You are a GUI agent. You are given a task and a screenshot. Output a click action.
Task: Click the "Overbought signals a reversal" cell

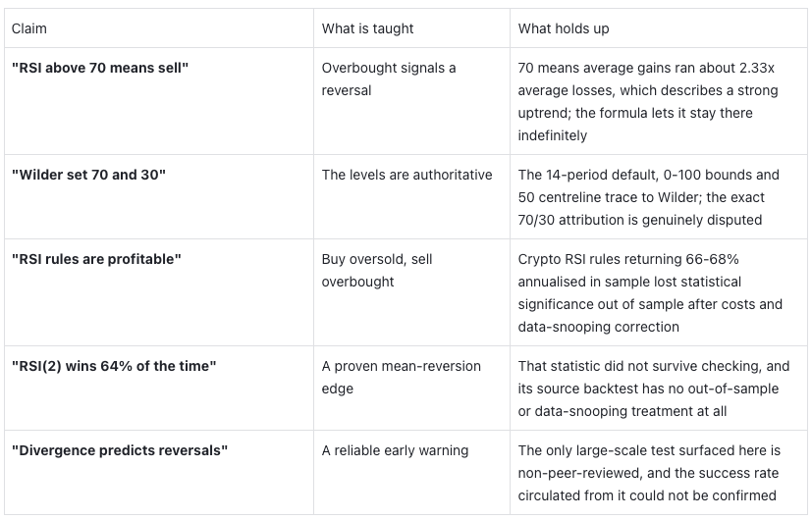[411, 101]
